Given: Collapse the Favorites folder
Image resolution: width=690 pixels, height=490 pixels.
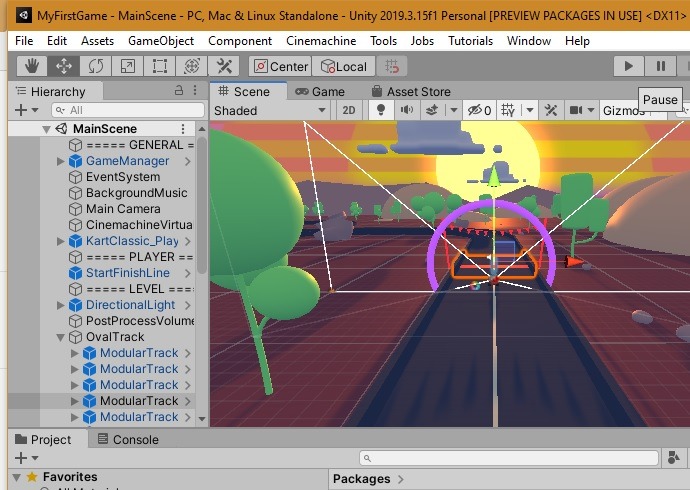Looking at the screenshot, I should (17, 477).
